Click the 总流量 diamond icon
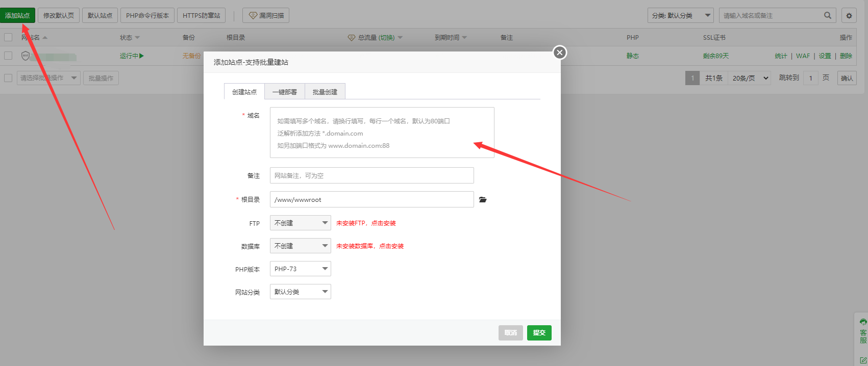 coord(351,37)
